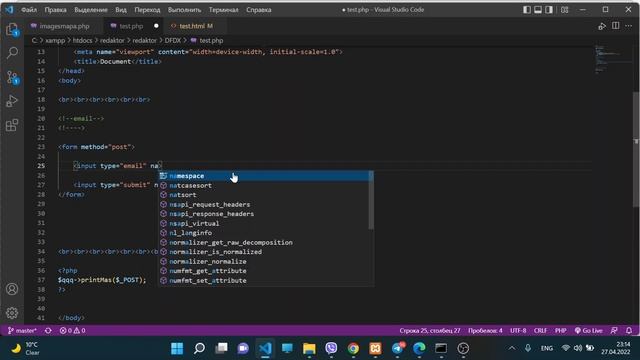The height and width of the screenshot is (360, 640).
Task: Select nsapi_request_headers suggestion
Action: coord(264,204)
